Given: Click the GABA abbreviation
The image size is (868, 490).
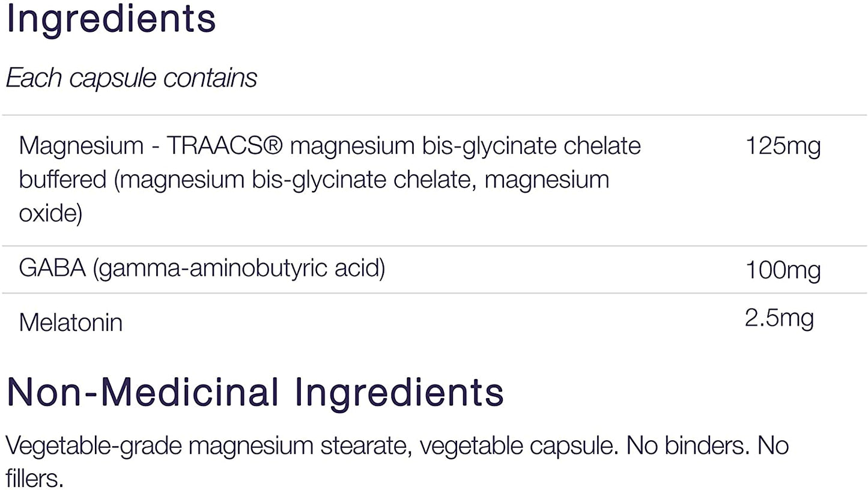Looking at the screenshot, I should click(52, 268).
